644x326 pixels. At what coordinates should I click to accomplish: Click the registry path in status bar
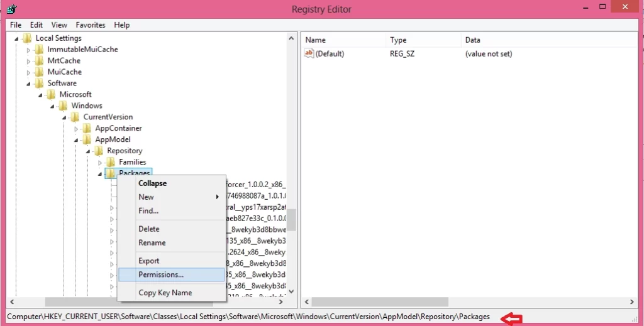248,317
